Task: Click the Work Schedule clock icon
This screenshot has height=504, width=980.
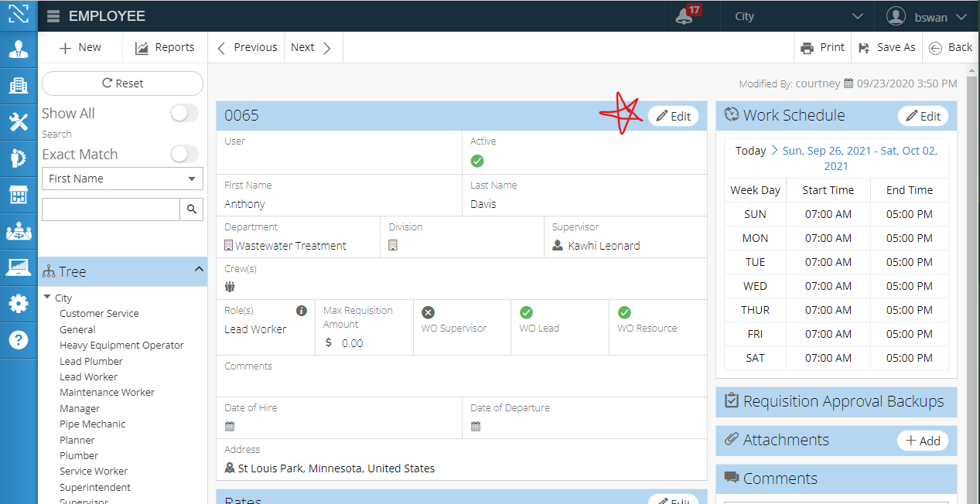Action: point(732,114)
